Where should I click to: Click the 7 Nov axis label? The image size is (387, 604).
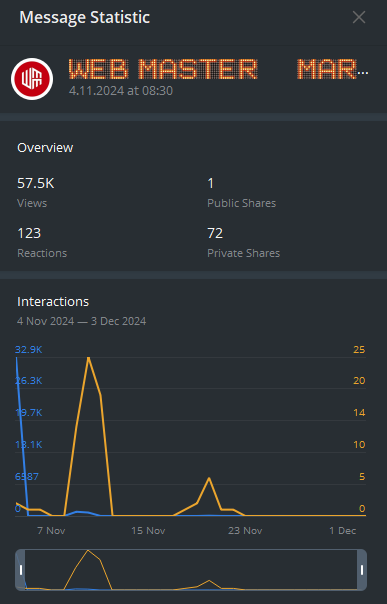[51, 531]
